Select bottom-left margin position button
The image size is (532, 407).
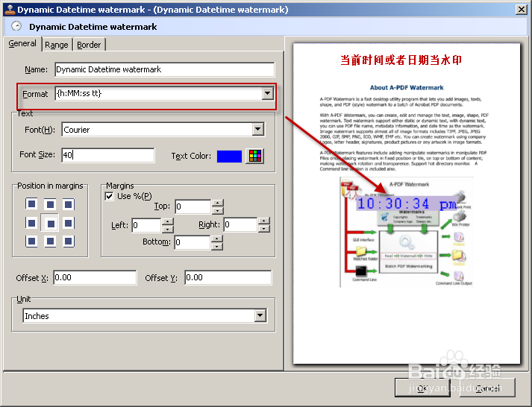[31, 242]
